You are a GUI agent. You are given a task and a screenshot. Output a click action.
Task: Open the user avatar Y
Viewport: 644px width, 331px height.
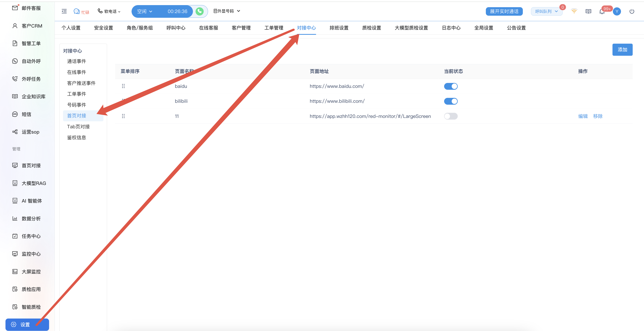pos(617,12)
